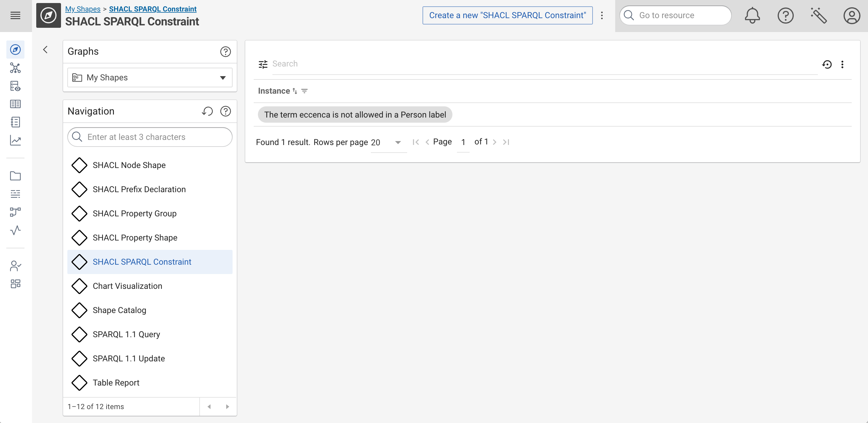The width and height of the screenshot is (868, 423).
Task: Open the Explore compass navigation icon
Action: [x=15, y=50]
